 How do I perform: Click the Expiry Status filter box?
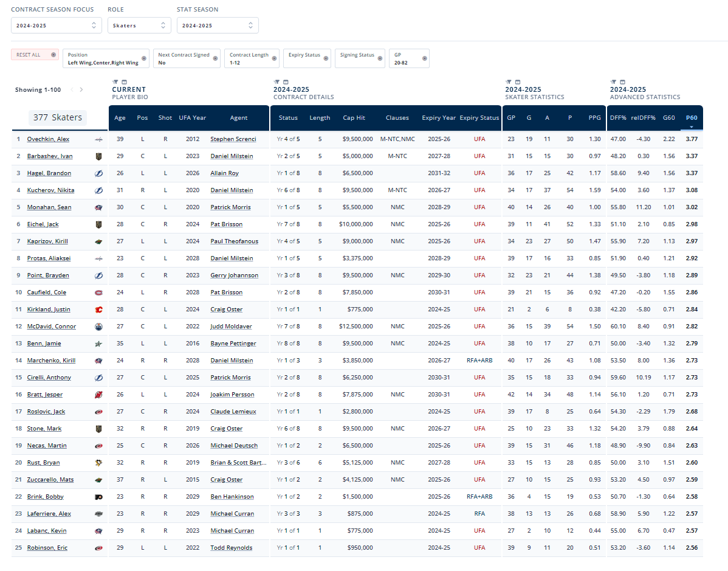(307, 58)
